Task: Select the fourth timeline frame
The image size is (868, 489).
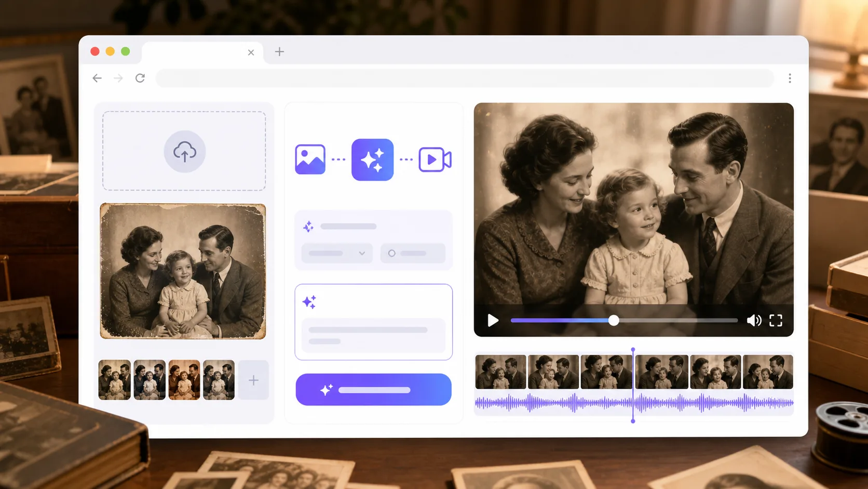Action: point(662,372)
